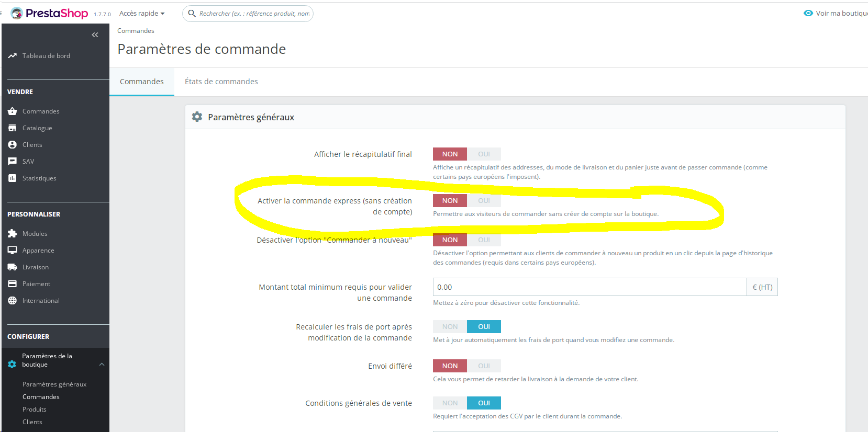Set Envoi différé toggle to OUI
Screen dimensions: 868x432
click(x=484, y=366)
